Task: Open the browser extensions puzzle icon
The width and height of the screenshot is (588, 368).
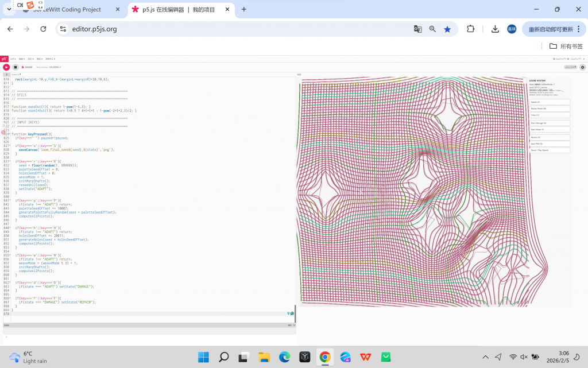Action: tap(471, 29)
